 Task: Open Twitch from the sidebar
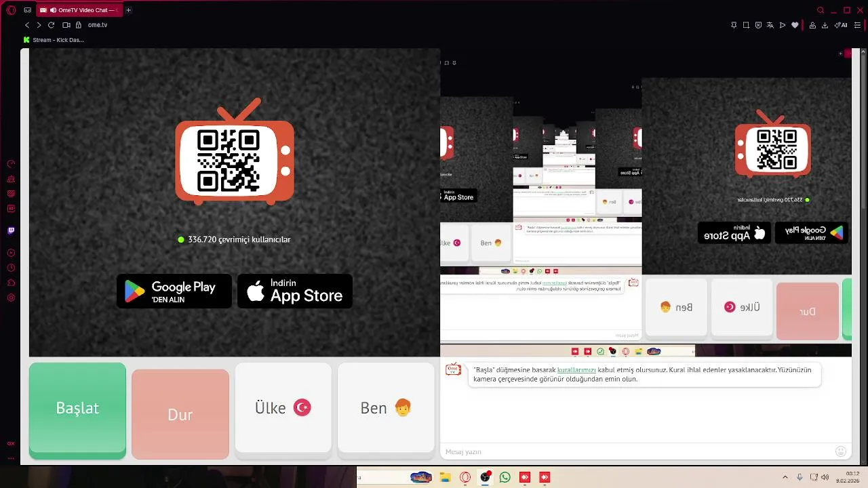click(11, 230)
